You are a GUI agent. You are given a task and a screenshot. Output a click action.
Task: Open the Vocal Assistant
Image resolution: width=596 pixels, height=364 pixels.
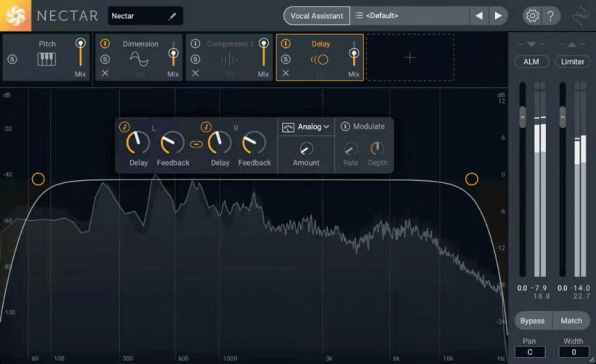tap(317, 16)
